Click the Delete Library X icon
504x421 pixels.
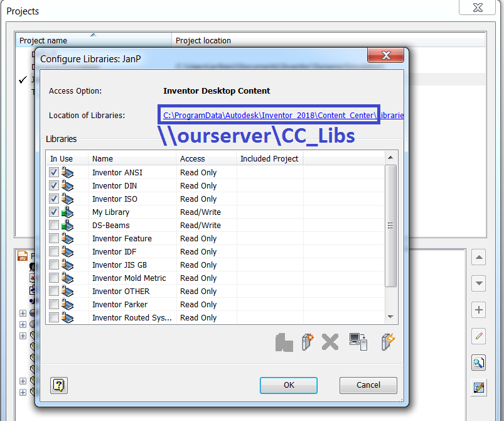pos(330,342)
